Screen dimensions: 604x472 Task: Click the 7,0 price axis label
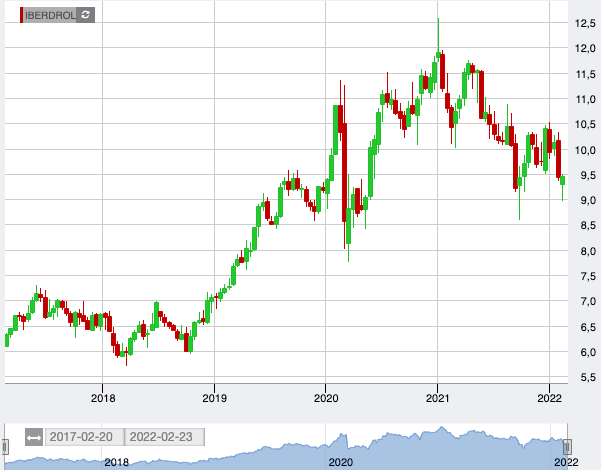point(588,301)
